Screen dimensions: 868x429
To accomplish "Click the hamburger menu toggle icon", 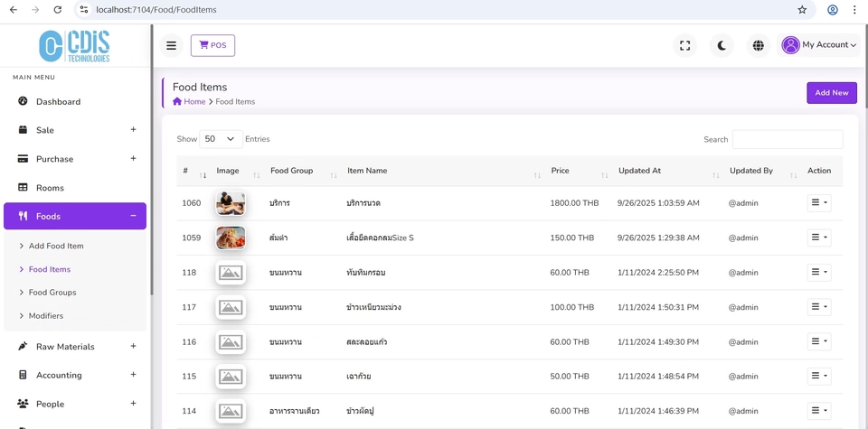I will (x=171, y=45).
